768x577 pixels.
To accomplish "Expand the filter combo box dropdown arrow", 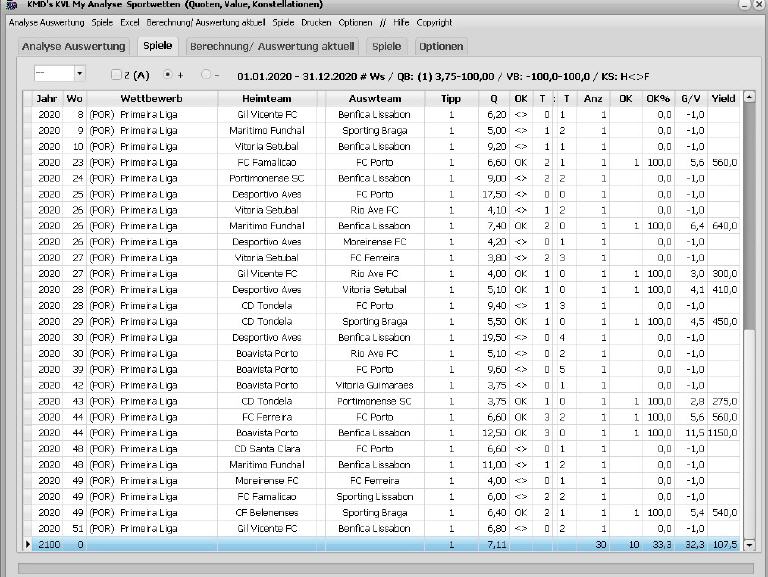I will 79,73.
